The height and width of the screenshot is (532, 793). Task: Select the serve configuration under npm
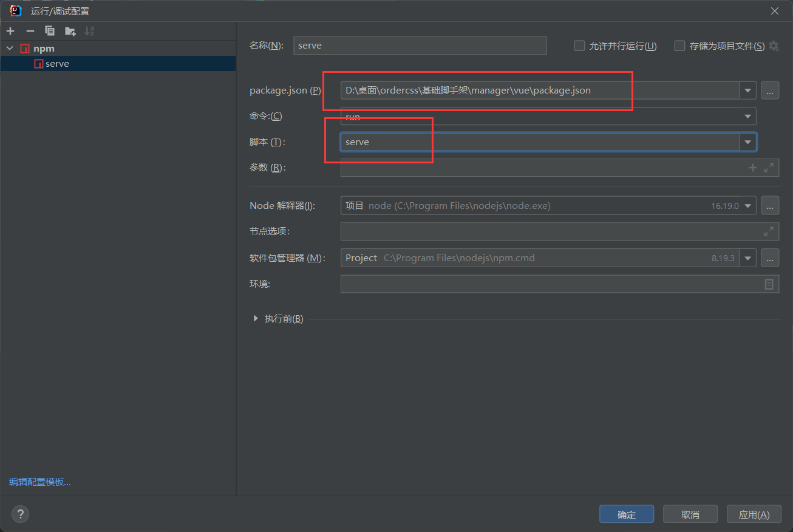click(56, 63)
